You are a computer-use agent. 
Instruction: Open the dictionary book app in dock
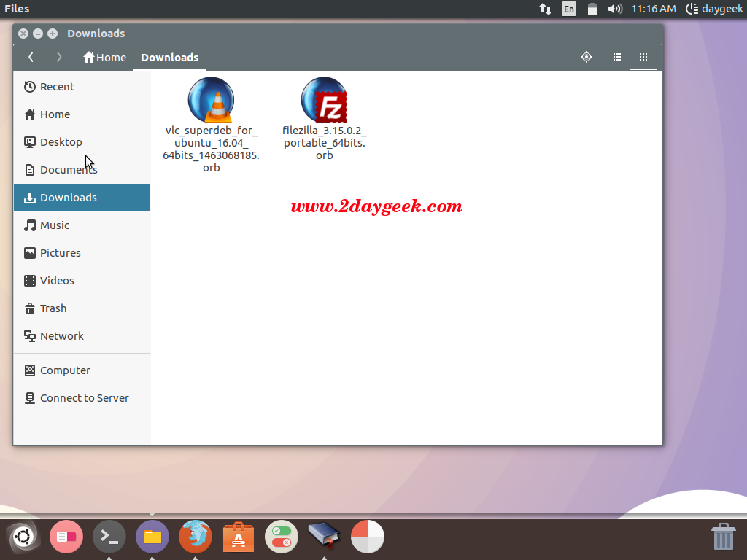324,535
